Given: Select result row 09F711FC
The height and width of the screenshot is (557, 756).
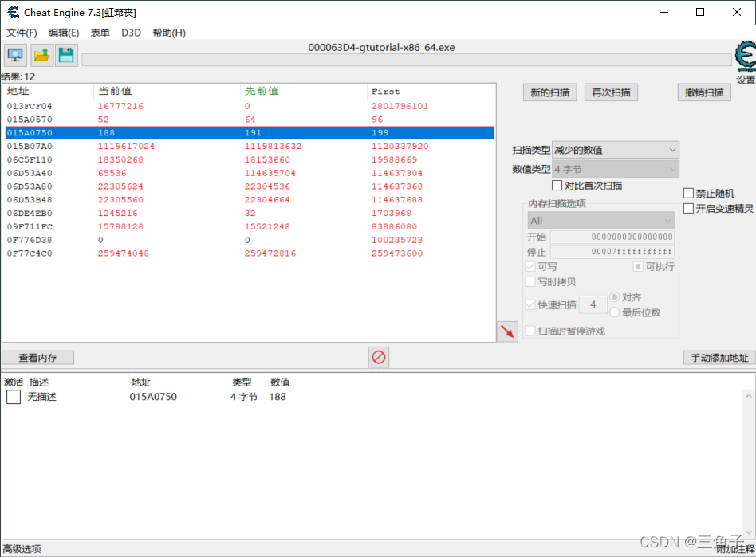Looking at the screenshot, I should click(x=250, y=226).
